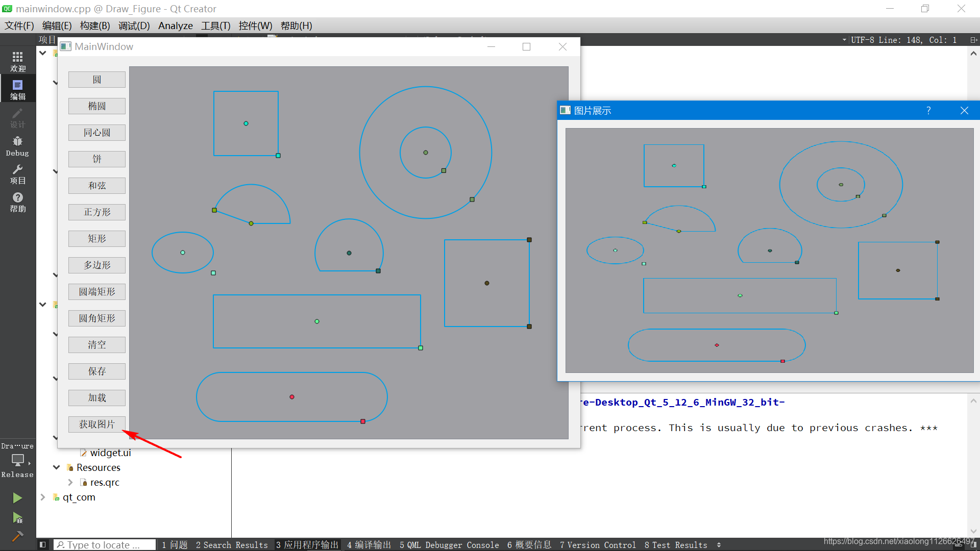Run the project with the green play icon
This screenshot has width=980, height=551.
click(17, 497)
